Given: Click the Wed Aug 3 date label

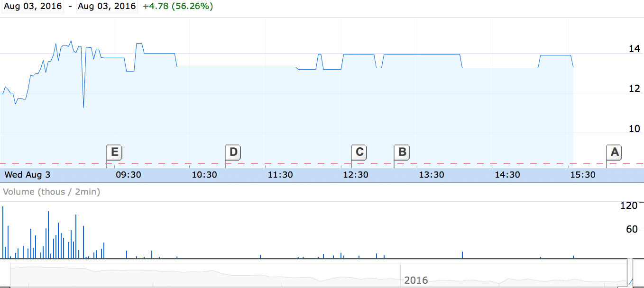Looking at the screenshot, I should 27,175.
